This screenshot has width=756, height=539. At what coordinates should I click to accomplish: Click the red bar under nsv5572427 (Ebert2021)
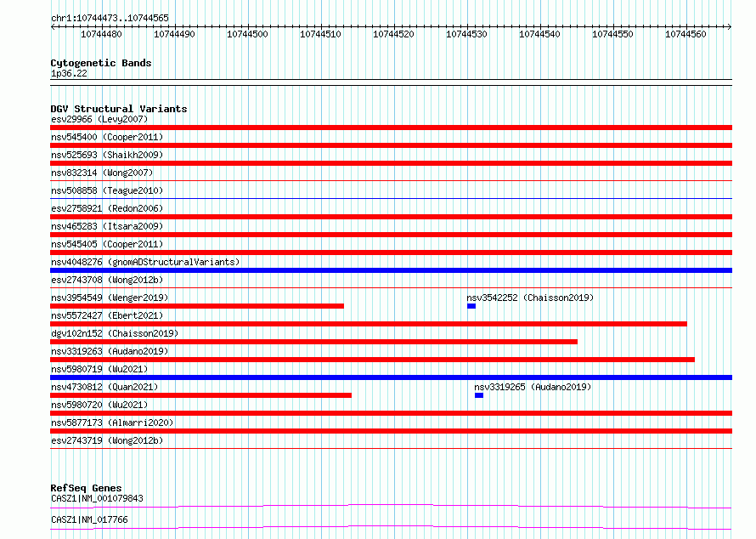[369, 324]
